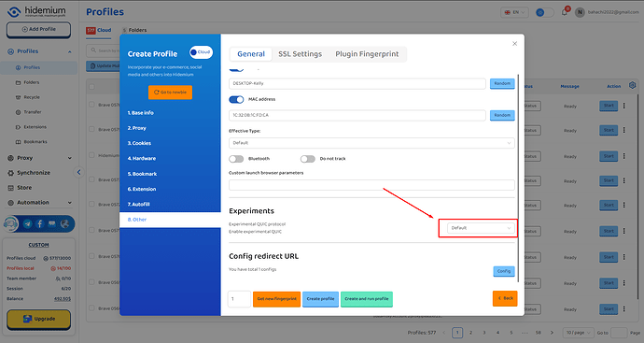
Task: Toggle the dark mode switch in header
Action: click(x=545, y=12)
